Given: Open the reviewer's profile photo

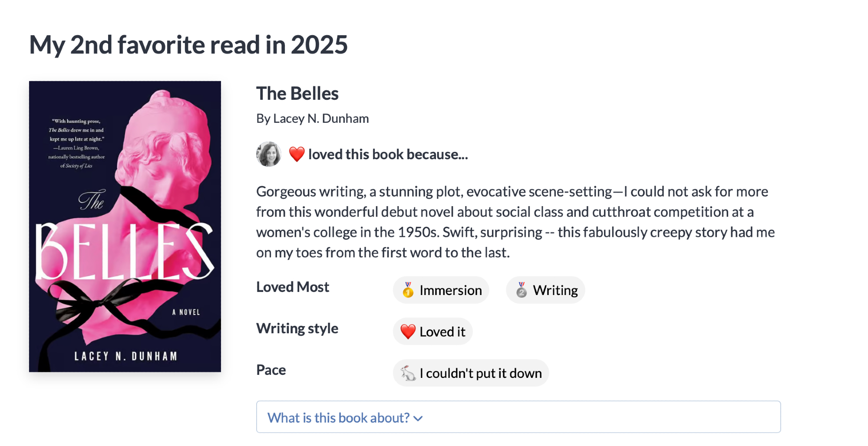Looking at the screenshot, I should tap(268, 154).
